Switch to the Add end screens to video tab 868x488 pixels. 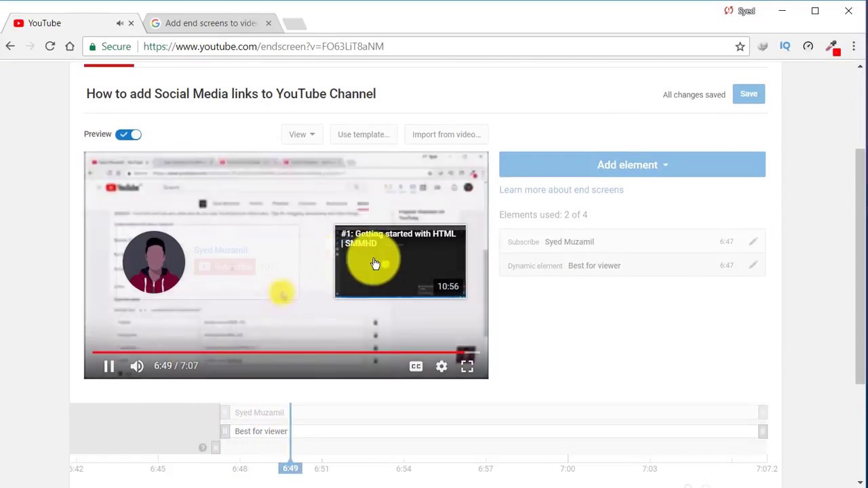coord(211,23)
